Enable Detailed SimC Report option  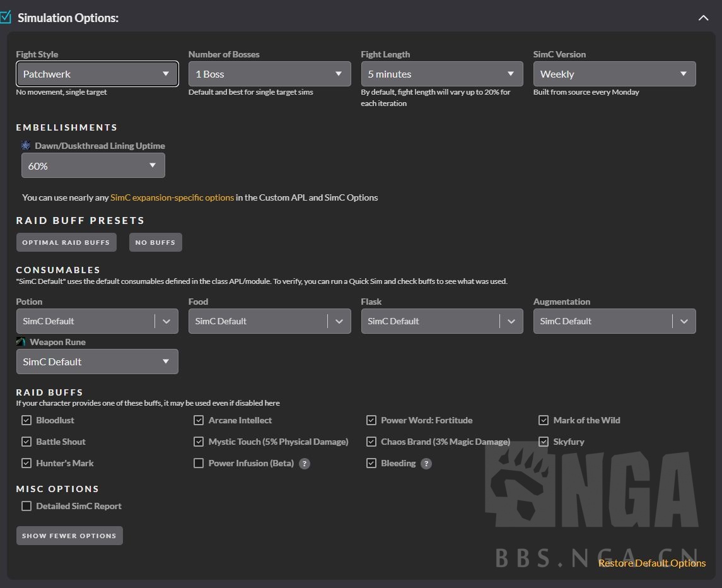26,506
